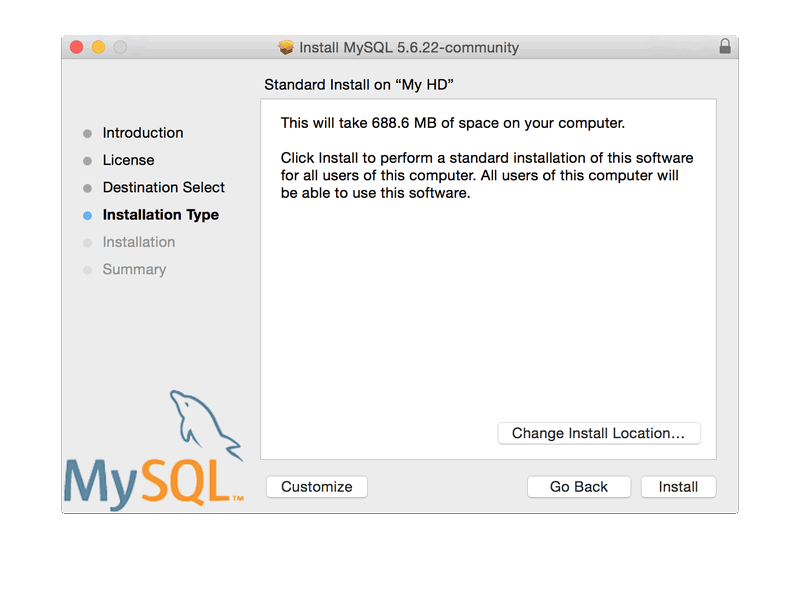
Task: Select the License step bullet icon
Action: pos(88,160)
